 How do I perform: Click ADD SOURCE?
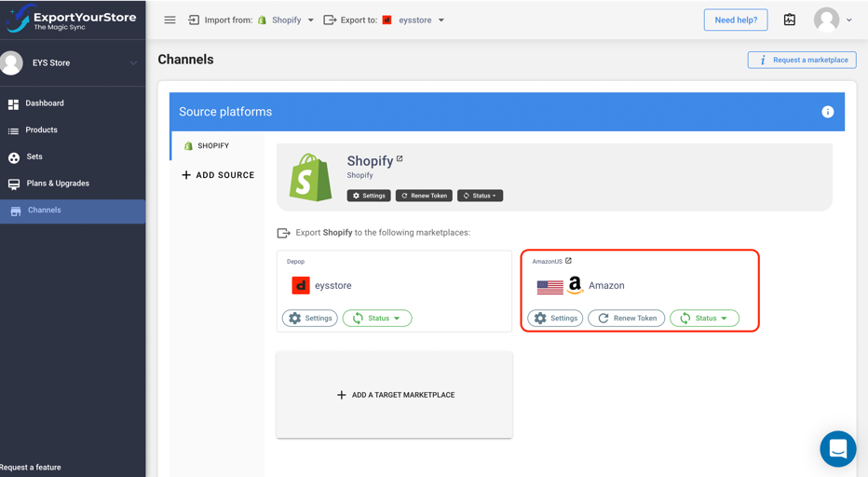[x=218, y=175]
